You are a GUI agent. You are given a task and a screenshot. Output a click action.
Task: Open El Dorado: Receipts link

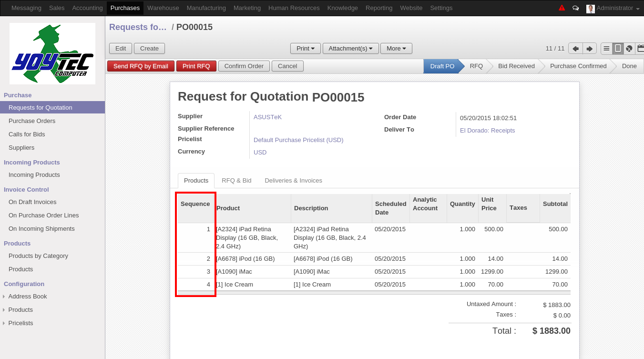tap(487, 131)
